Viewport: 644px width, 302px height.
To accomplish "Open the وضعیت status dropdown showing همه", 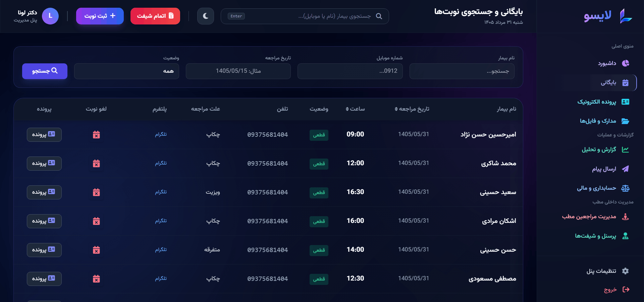I will click(126, 71).
